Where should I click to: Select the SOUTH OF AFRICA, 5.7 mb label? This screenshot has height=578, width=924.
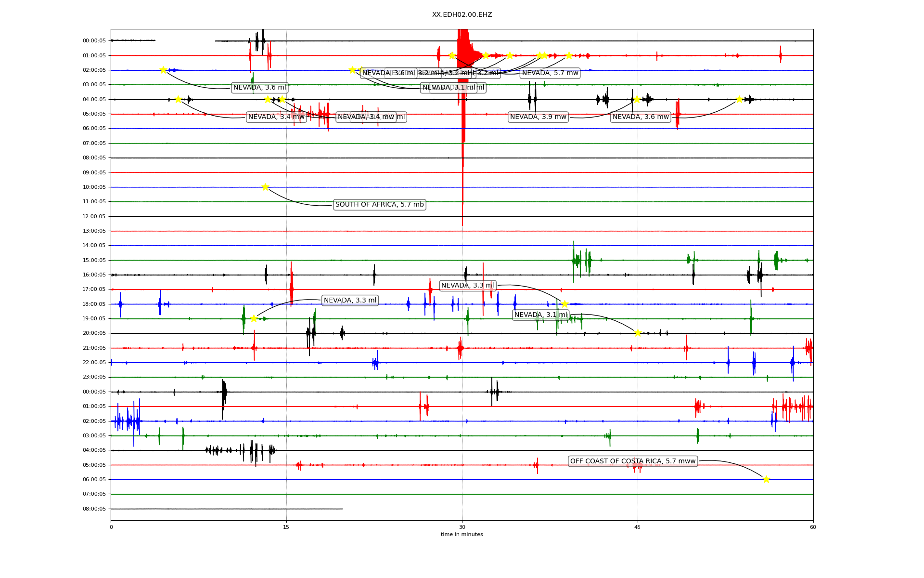point(379,205)
